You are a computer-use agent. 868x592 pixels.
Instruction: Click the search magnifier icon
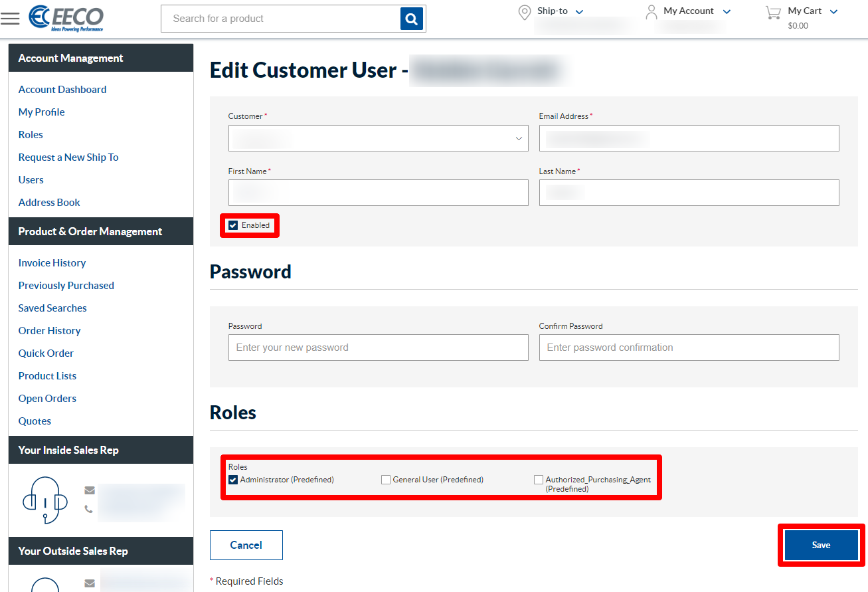tap(412, 18)
